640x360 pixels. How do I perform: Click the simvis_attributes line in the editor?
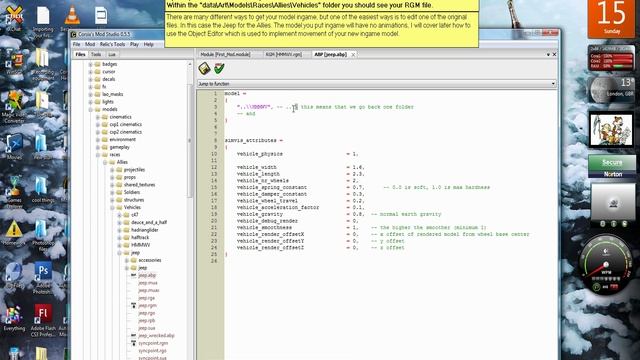253,140
